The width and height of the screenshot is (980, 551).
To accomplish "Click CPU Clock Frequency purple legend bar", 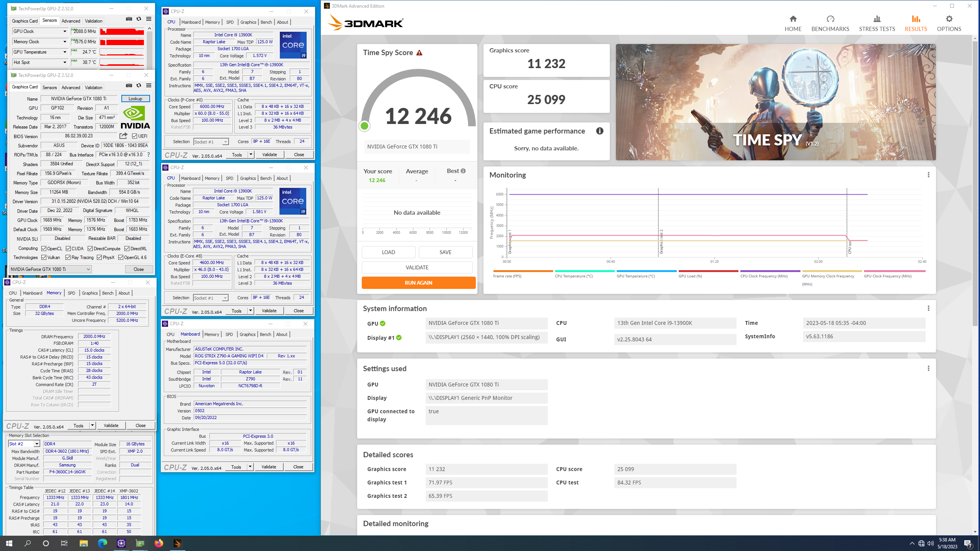I will 770,271.
